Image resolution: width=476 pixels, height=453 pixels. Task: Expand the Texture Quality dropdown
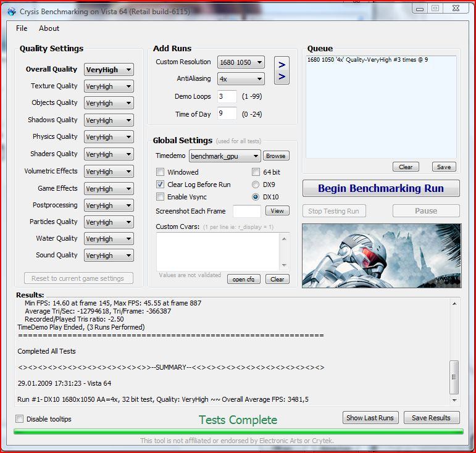pos(109,86)
